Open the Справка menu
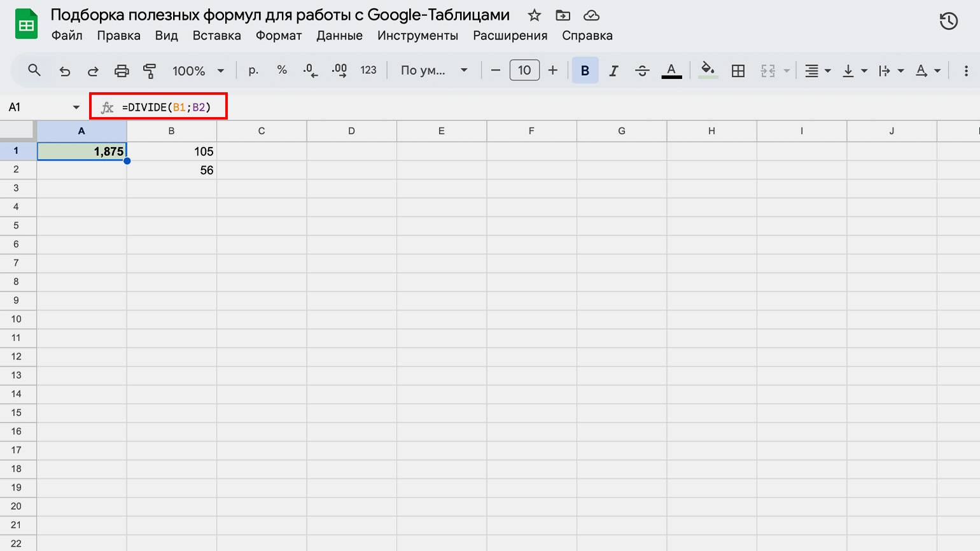The image size is (980, 551). tap(587, 36)
